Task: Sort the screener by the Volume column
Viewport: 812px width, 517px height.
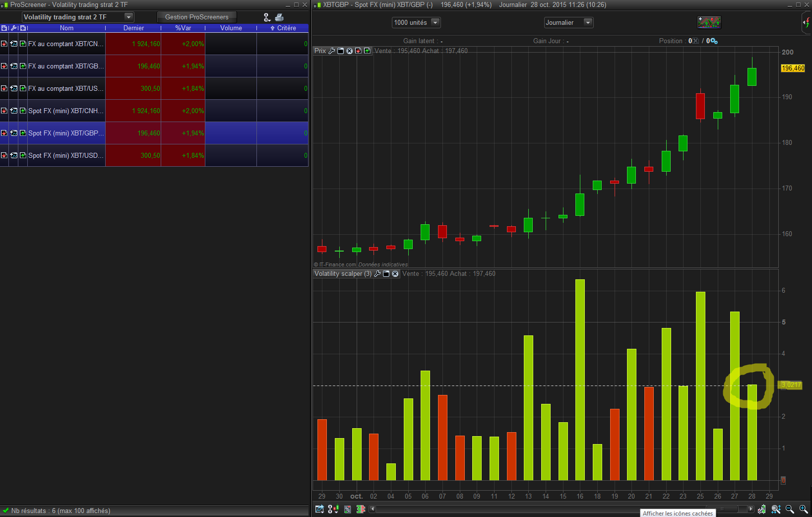Action: pyautogui.click(x=231, y=28)
